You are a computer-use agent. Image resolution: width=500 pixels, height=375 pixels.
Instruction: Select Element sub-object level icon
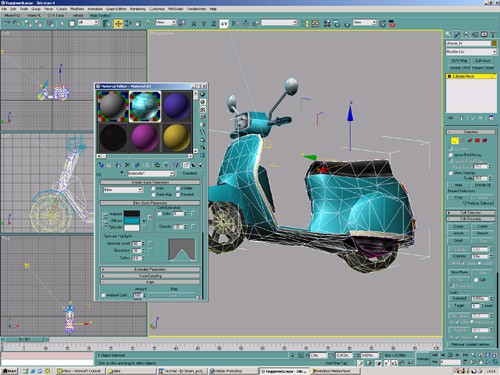485,140
